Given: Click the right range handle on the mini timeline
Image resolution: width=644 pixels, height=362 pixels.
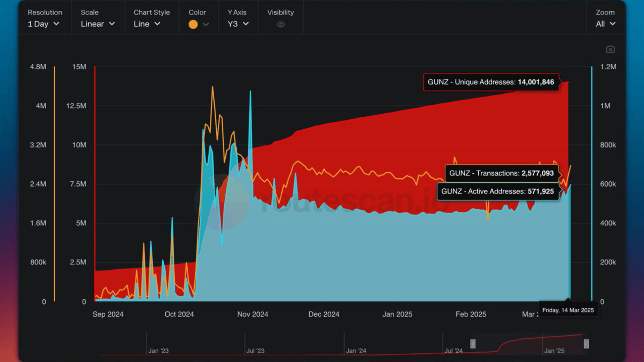Looking at the screenshot, I should coord(586,344).
